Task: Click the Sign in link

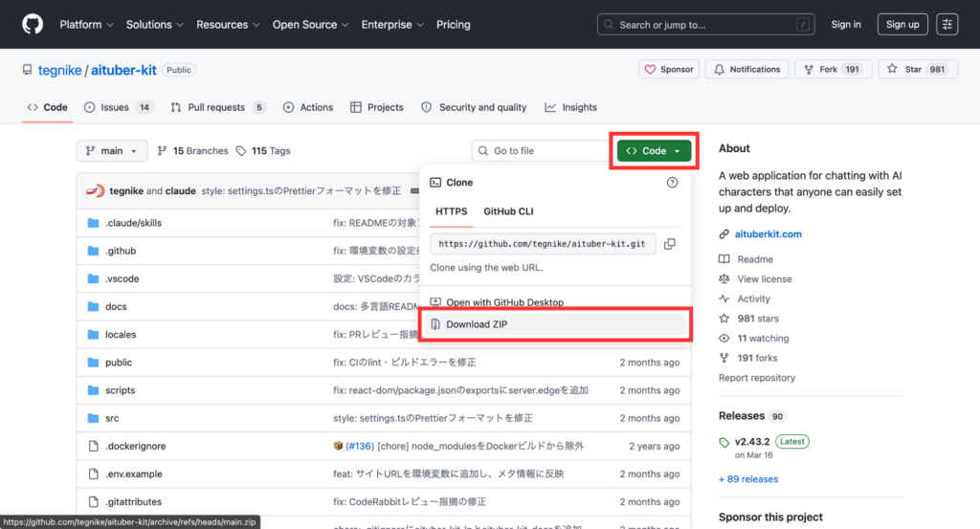Action: coord(846,24)
